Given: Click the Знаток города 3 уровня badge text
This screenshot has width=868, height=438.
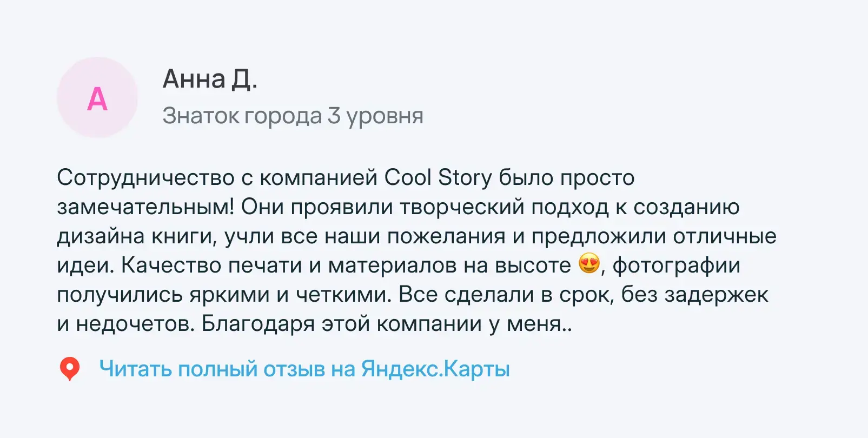Looking at the screenshot, I should [293, 116].
